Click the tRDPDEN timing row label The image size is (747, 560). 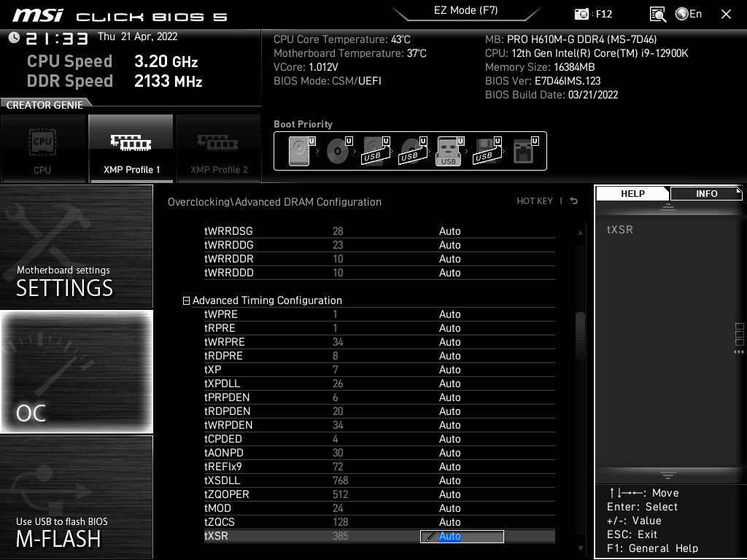tap(228, 411)
